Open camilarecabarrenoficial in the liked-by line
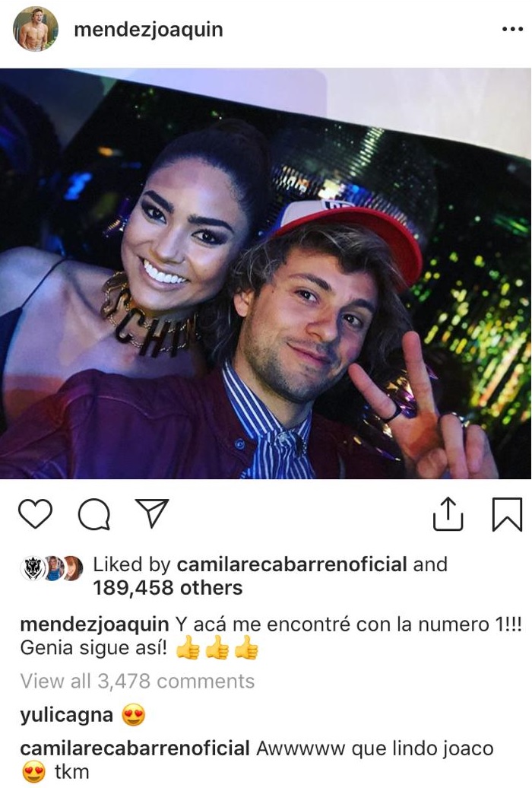The width and height of the screenshot is (532, 788). pyautogui.click(x=292, y=564)
